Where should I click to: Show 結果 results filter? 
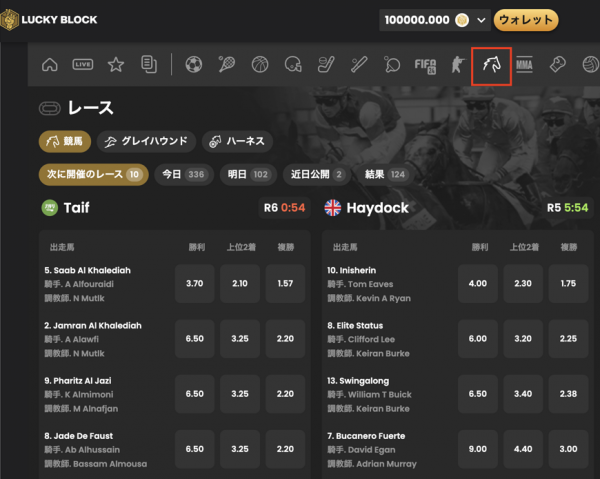click(x=385, y=174)
